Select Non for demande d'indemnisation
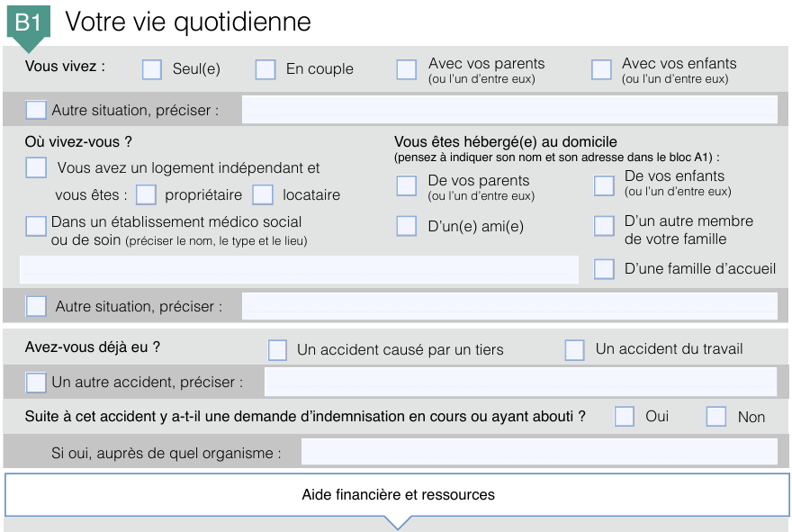 [716, 417]
